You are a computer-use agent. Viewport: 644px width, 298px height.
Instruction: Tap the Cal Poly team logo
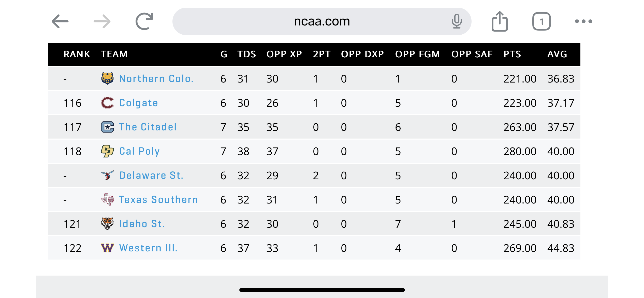pyautogui.click(x=107, y=151)
